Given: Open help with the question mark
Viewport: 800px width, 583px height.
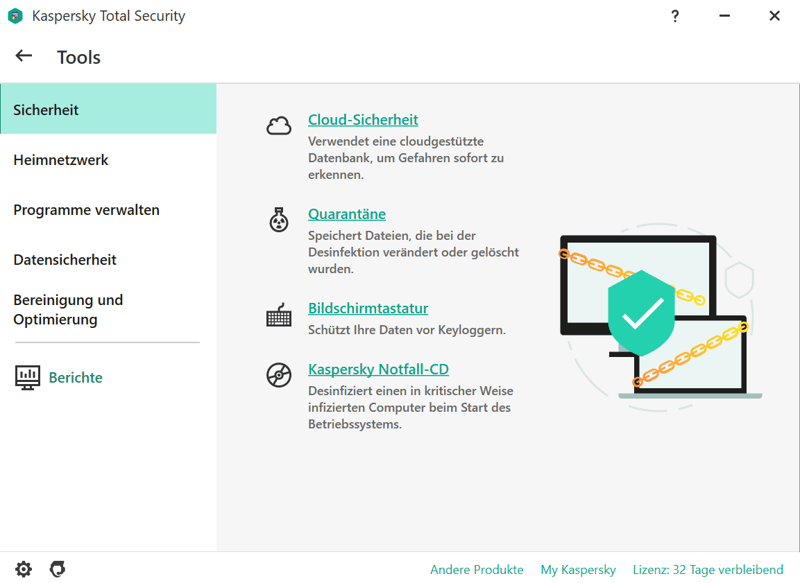Looking at the screenshot, I should coord(676,16).
